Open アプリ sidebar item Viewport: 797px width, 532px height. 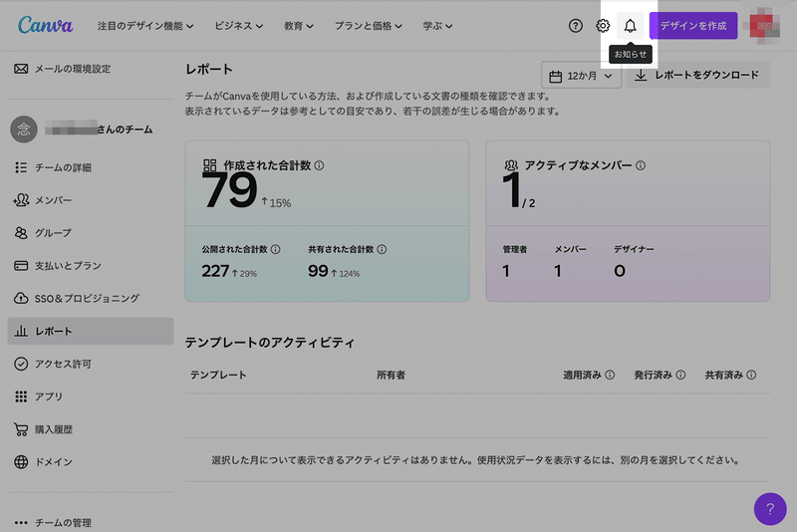[x=91, y=397]
